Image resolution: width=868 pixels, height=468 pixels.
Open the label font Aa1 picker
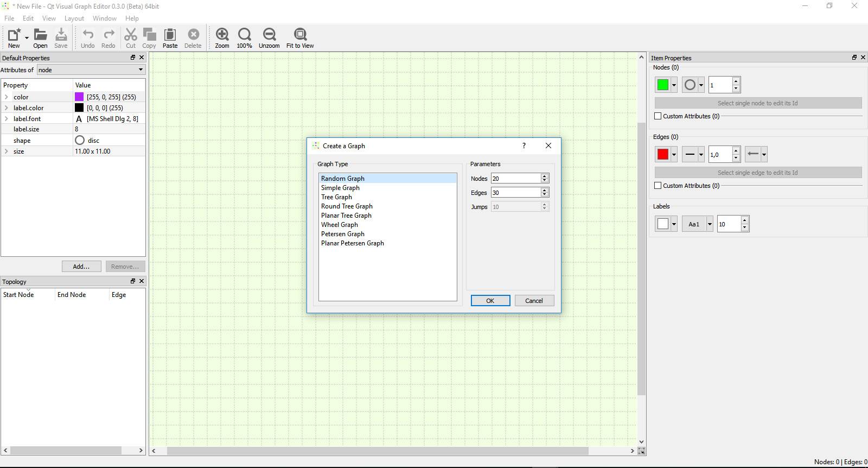[698, 224]
